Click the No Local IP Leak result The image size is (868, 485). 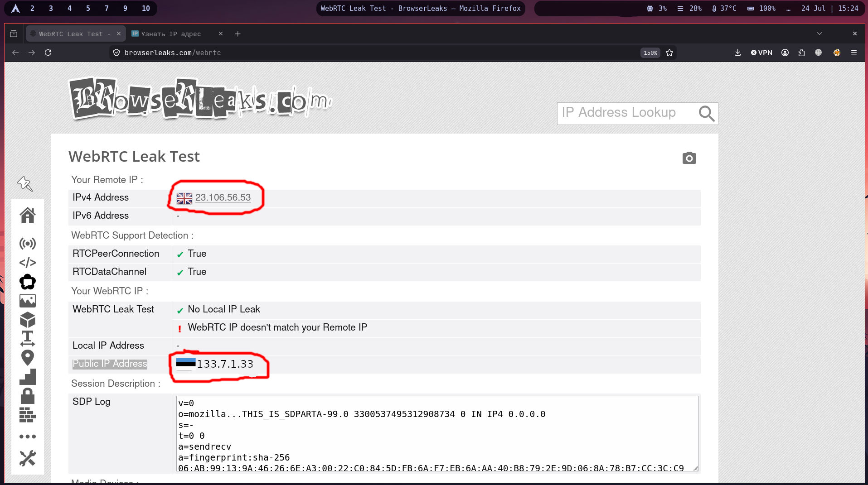pos(224,309)
